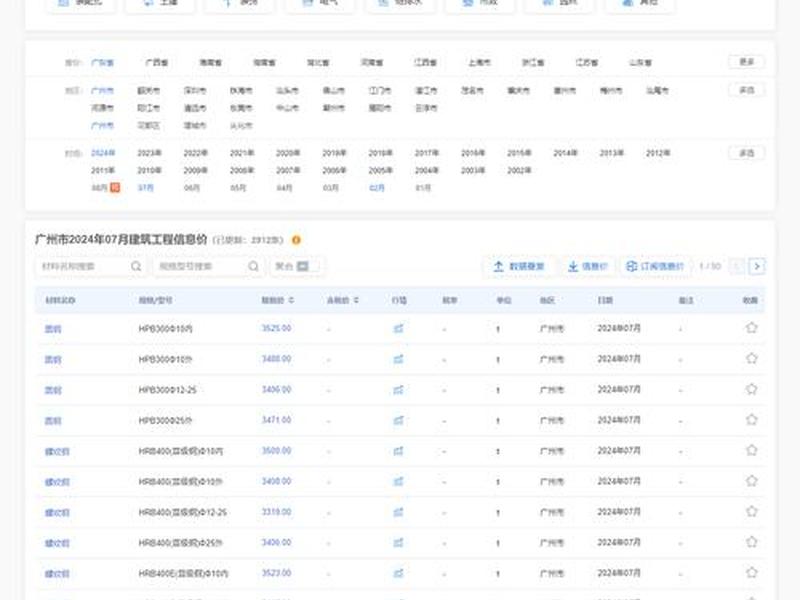Select month 08月
Image resolution: width=800 pixels, height=600 pixels.
[x=99, y=188]
